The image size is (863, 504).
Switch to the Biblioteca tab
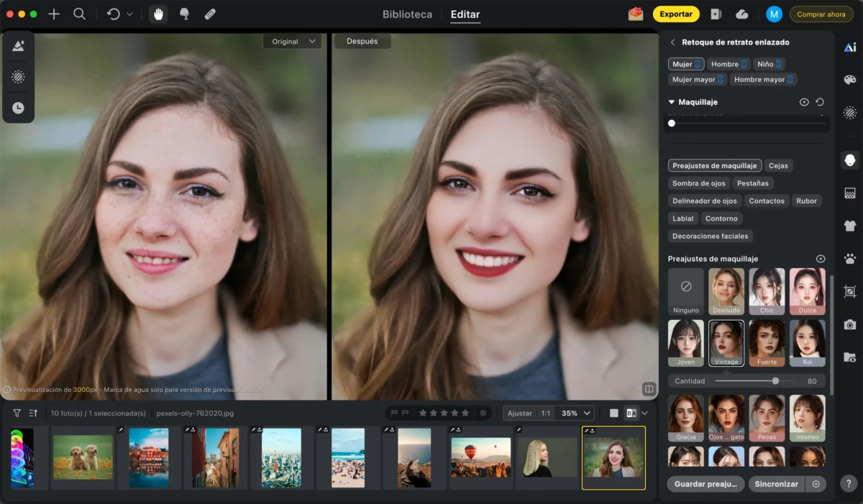pos(407,14)
